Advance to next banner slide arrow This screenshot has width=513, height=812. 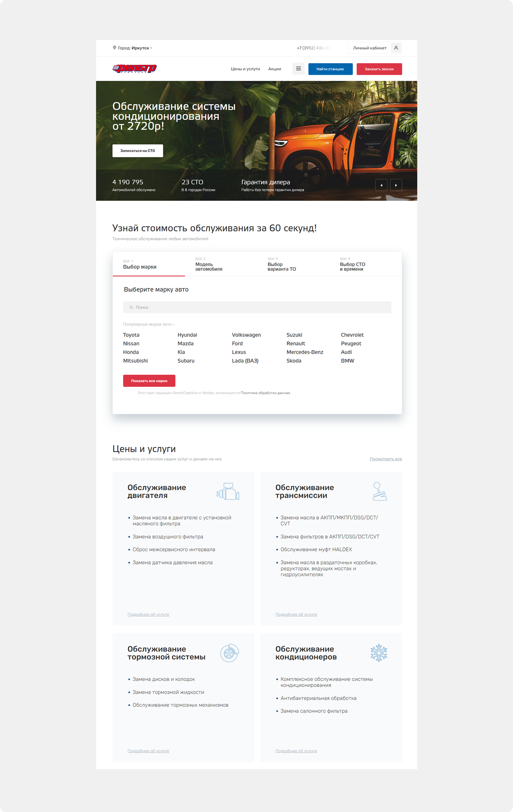click(396, 185)
